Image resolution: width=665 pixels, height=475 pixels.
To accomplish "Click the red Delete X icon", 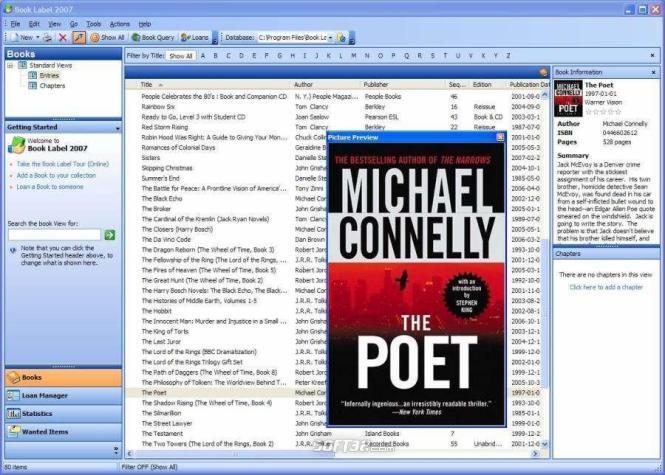I will pos(63,38).
